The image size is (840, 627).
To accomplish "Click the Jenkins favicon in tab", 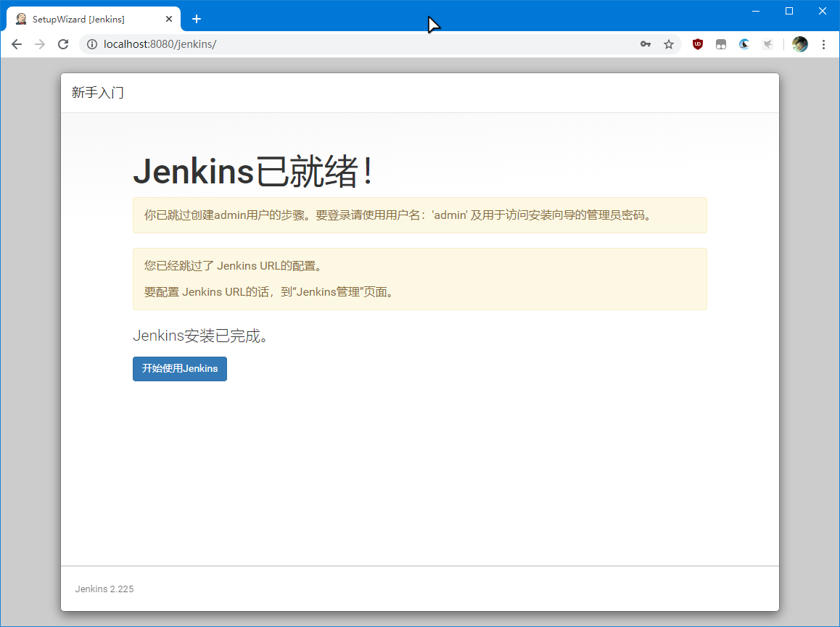I will point(21,20).
